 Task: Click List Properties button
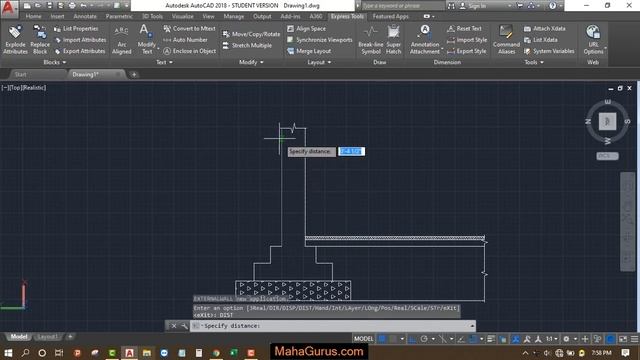pos(76,29)
